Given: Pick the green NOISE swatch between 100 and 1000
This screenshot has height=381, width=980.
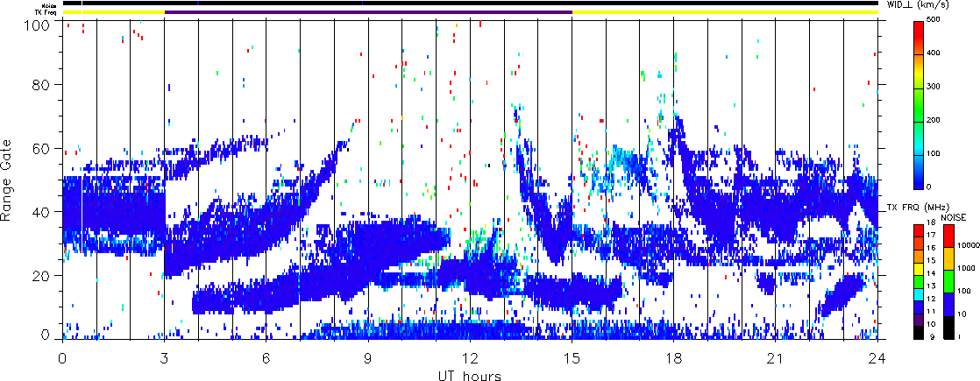Looking at the screenshot, I should click(948, 281).
